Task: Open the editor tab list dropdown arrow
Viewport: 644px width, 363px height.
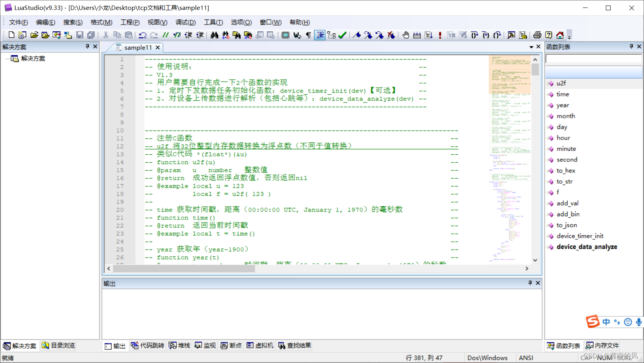Action: click(x=532, y=46)
